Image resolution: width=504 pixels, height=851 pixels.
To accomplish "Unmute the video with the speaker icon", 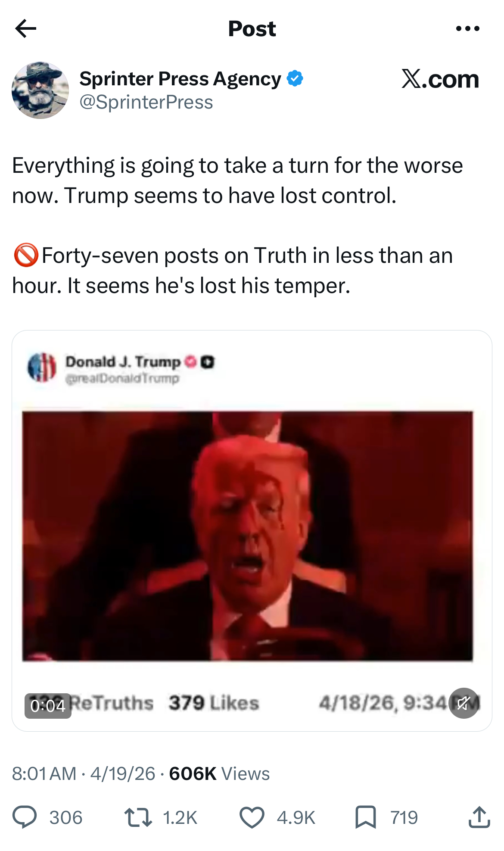I will point(464,703).
